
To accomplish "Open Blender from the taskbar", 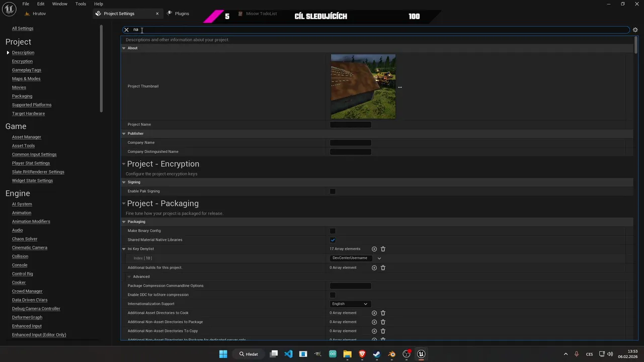I will pyautogui.click(x=392, y=354).
